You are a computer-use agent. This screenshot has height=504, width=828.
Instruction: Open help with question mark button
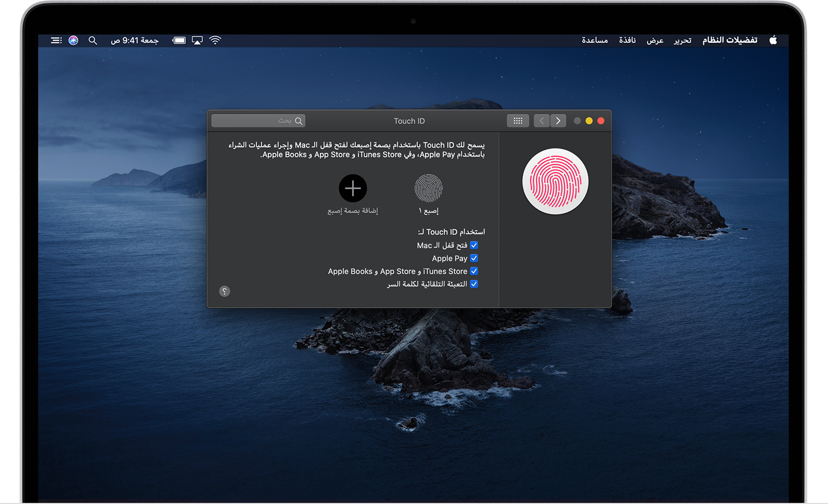(x=225, y=291)
